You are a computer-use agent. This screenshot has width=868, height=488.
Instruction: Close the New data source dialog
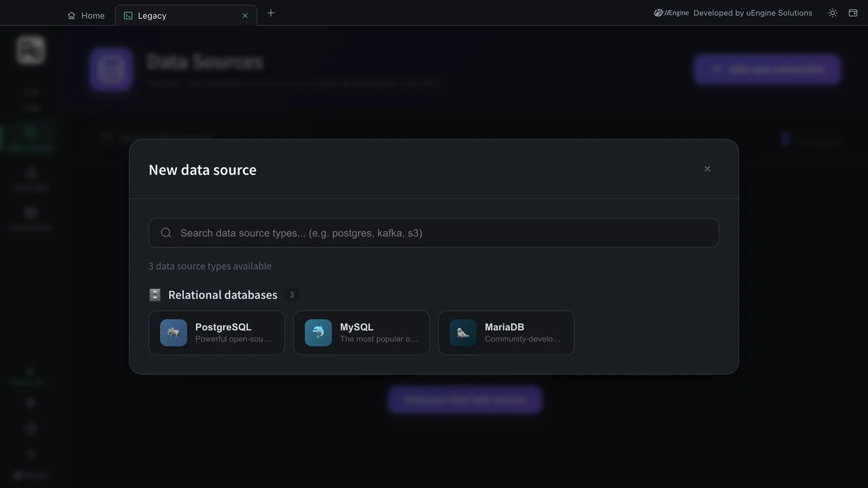pos(707,169)
